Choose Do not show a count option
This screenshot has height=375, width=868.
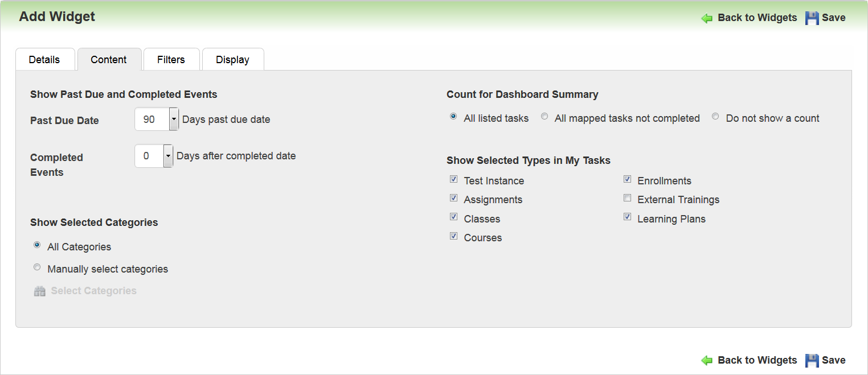point(715,117)
